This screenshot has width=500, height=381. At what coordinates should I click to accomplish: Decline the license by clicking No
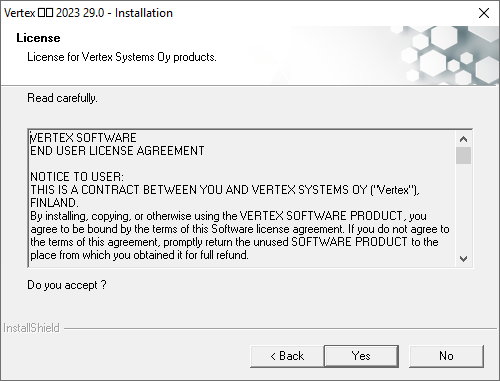pos(446,356)
